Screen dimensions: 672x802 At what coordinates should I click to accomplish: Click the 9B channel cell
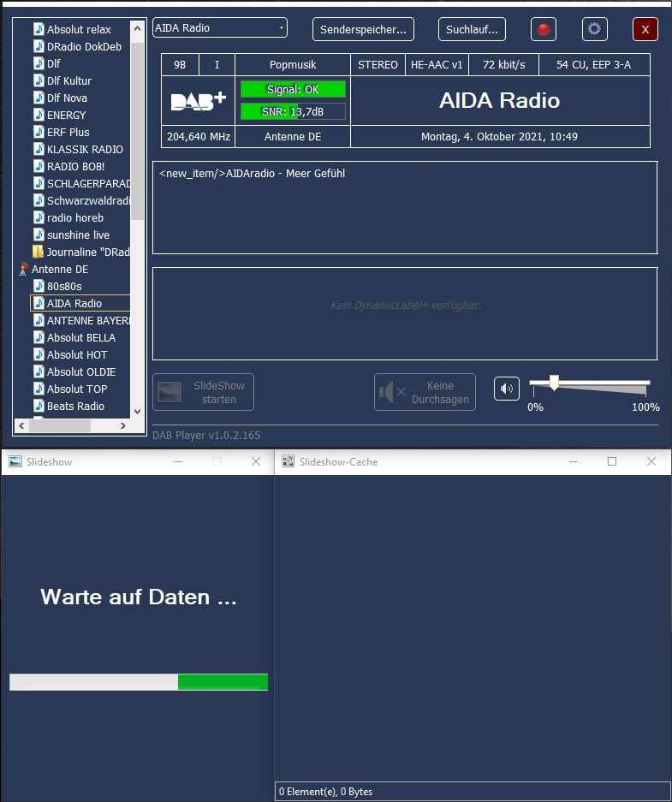[x=180, y=65]
